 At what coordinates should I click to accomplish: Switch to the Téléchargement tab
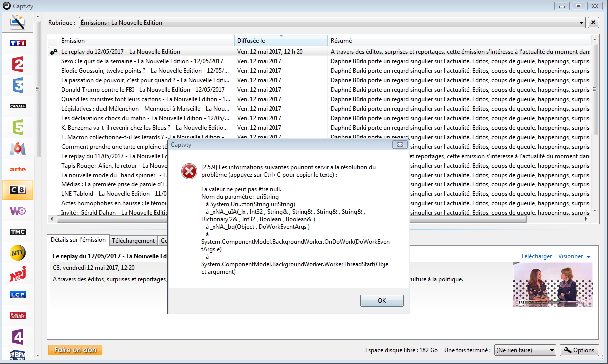point(133,240)
